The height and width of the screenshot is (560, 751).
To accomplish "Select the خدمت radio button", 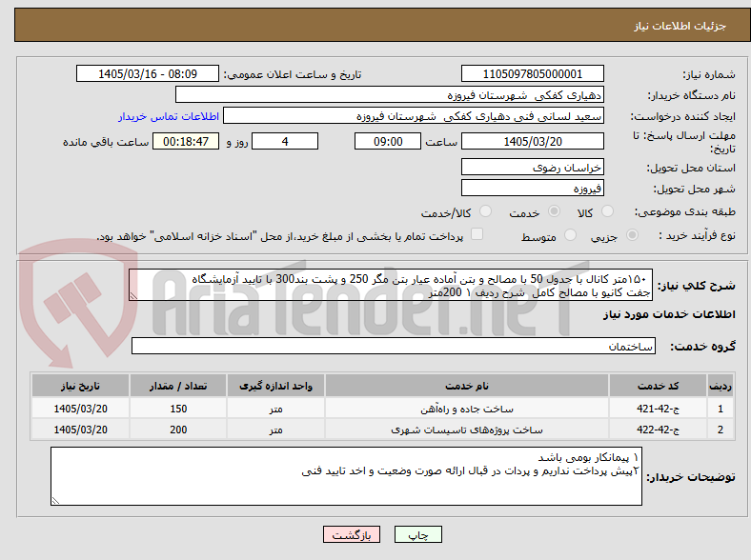I will [x=554, y=211].
